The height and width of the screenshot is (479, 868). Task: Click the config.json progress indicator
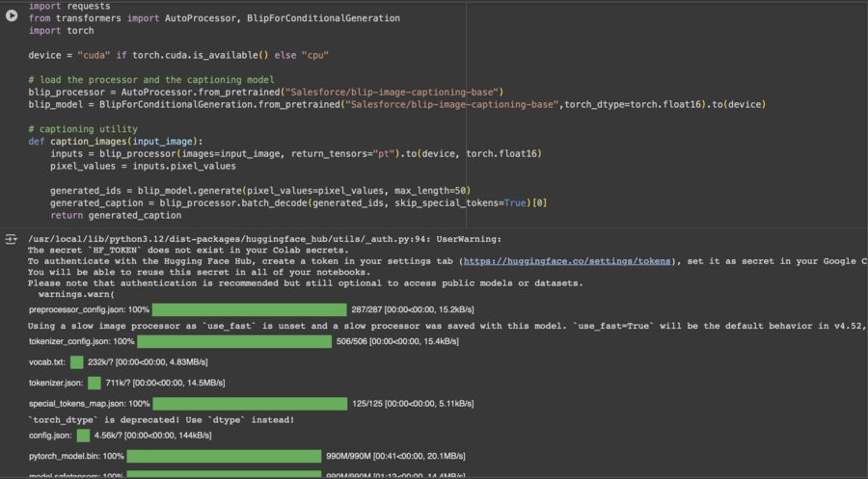pos(83,436)
